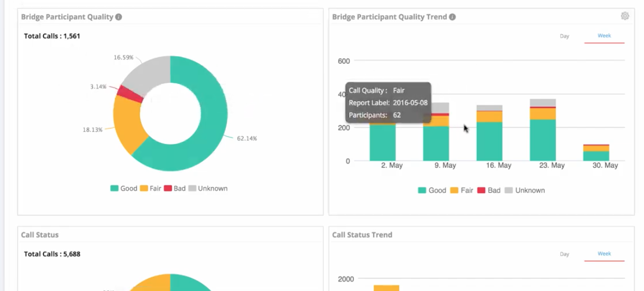Toggle Good series in donut chart legend

coord(124,188)
